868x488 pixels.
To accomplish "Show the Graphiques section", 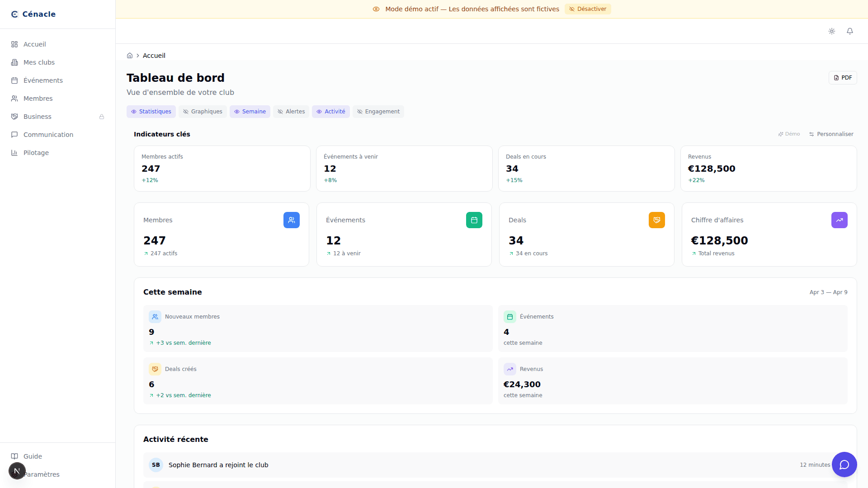I will [x=203, y=111].
